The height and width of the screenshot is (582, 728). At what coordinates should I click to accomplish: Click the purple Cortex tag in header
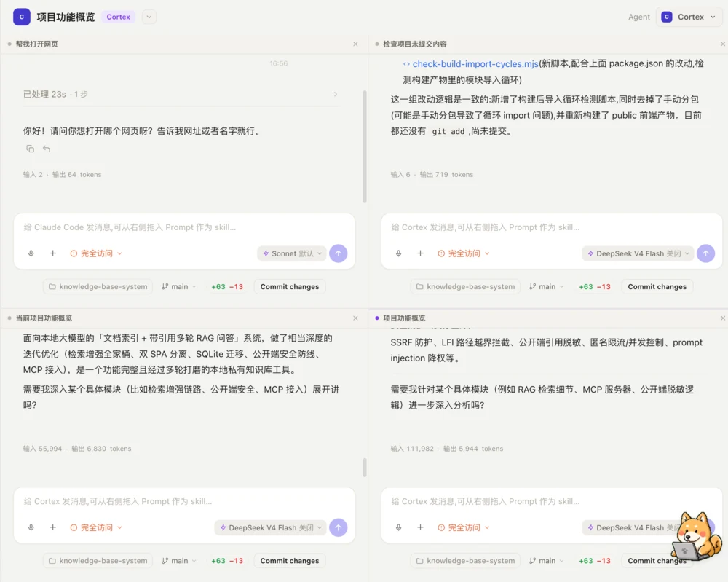tap(119, 17)
